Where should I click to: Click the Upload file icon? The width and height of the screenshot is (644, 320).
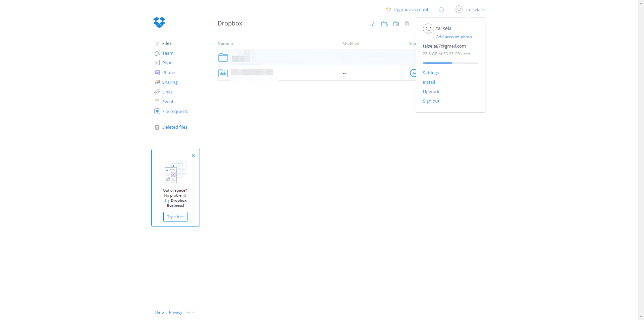coord(372,23)
